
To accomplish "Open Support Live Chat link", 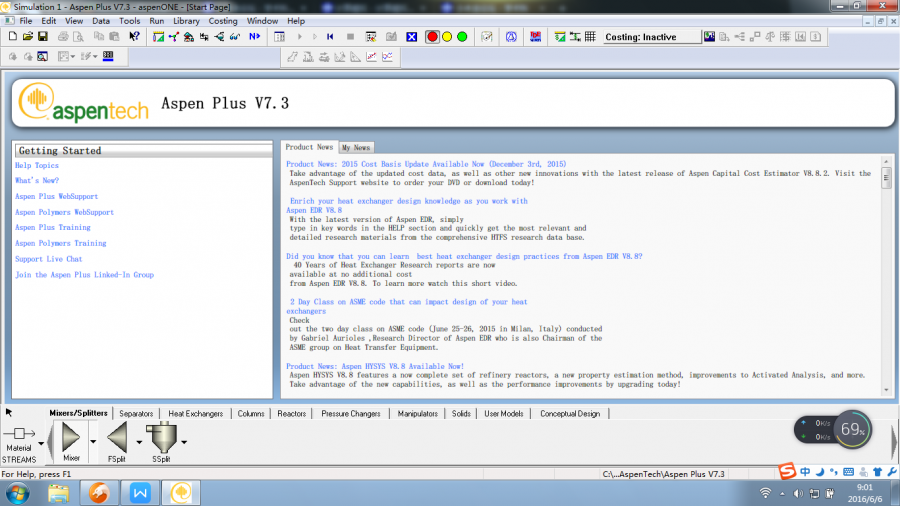I will pyautogui.click(x=49, y=259).
